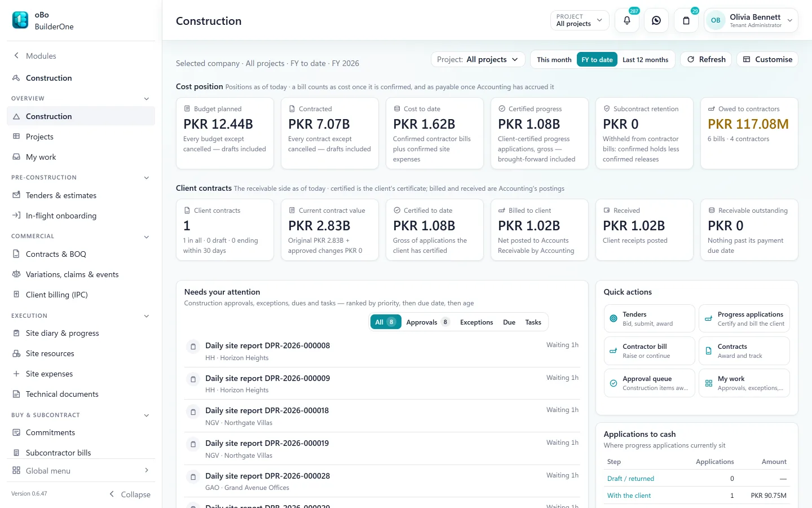Collapse the PRE-CONSTRUCTION sidebar section

coord(147,178)
